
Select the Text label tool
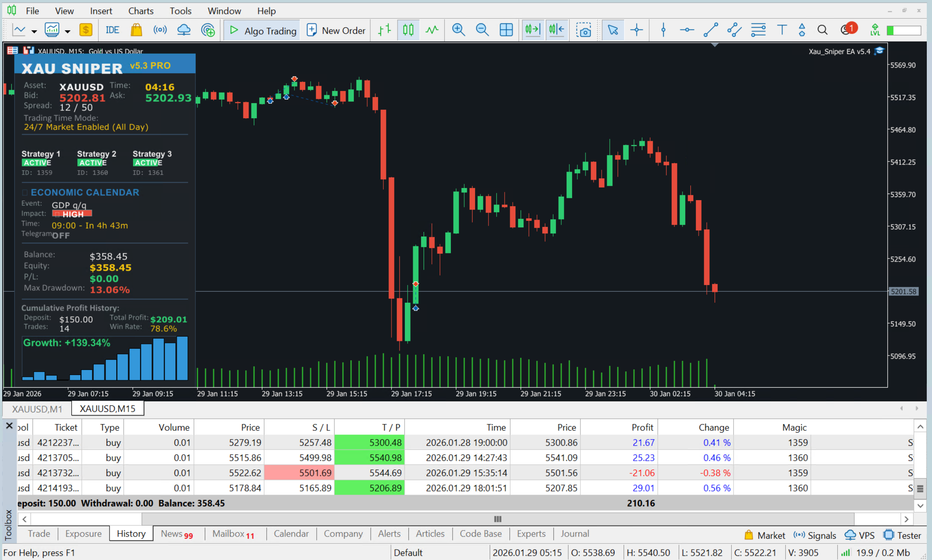tap(782, 30)
